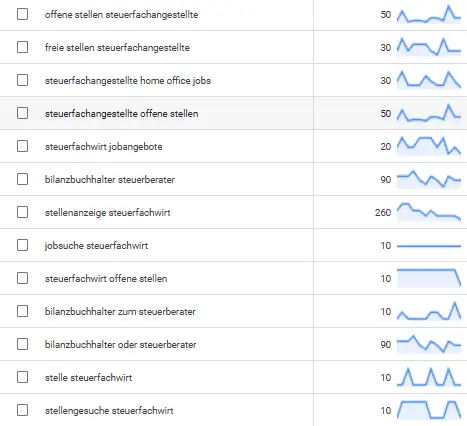The height and width of the screenshot is (426, 467).
Task: Check the stellenanzeige steuerfachwirt checkbox
Action: (x=22, y=212)
